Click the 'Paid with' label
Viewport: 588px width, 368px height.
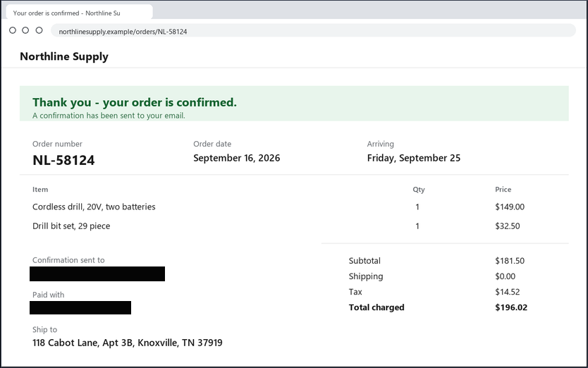pyautogui.click(x=48, y=295)
